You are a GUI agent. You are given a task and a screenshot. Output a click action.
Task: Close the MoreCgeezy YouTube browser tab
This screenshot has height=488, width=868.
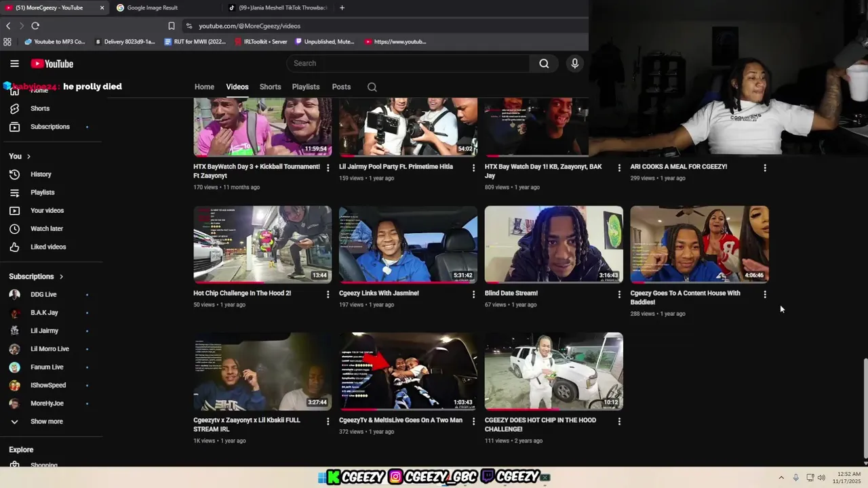pos(102,7)
